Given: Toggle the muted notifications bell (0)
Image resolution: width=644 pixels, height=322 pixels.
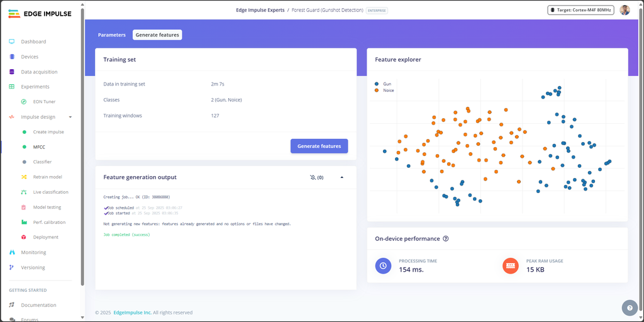Looking at the screenshot, I should 317,177.
